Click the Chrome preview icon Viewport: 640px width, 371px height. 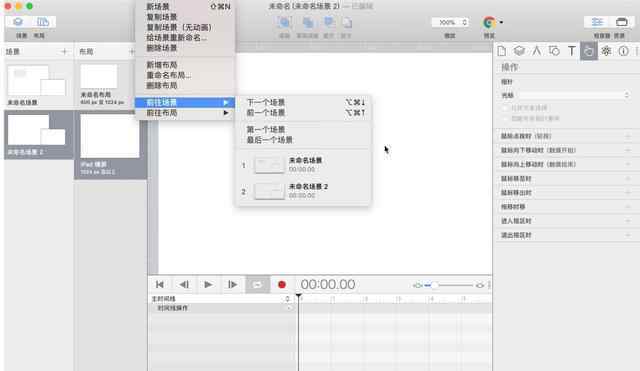[489, 22]
